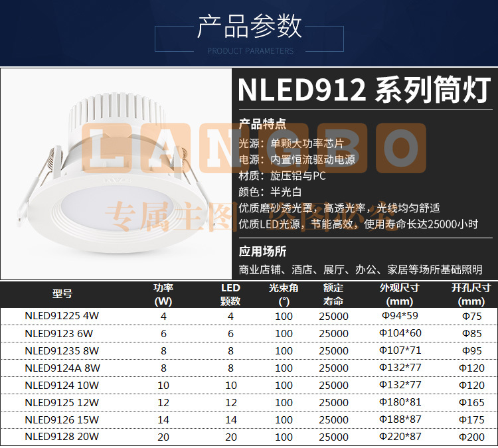Click dimension cell 'Φ188*87'
The image size is (498, 448).
(x=400, y=419)
